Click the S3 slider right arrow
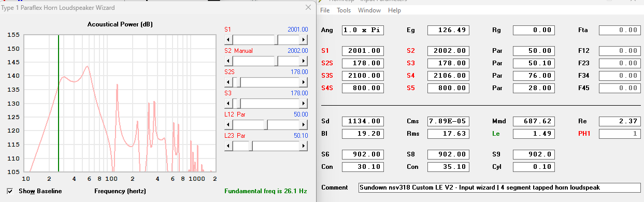Screen dimensions: 644x202 click(x=304, y=104)
